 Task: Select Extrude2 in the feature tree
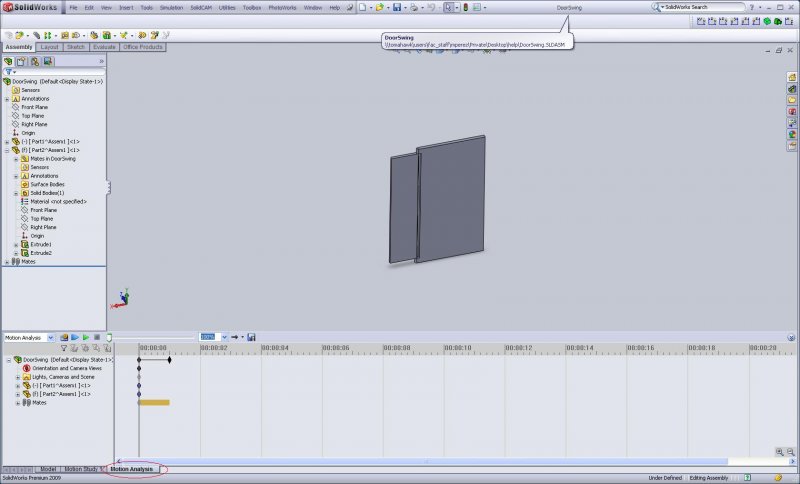click(41, 253)
